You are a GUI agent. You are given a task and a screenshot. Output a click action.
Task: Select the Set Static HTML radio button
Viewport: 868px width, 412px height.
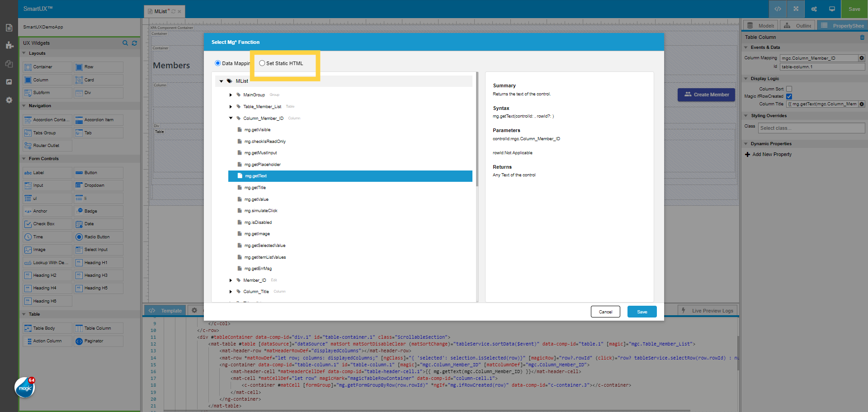(x=262, y=63)
